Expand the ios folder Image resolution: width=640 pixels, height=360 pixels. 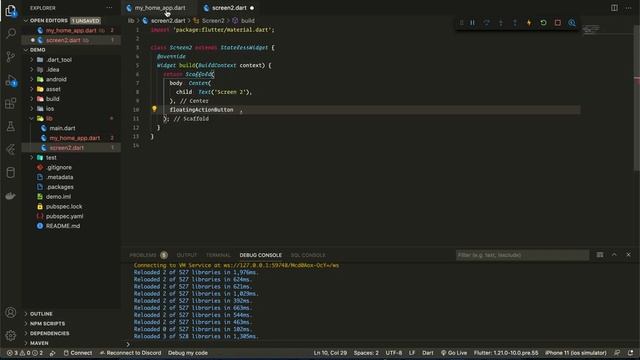[71, 109]
